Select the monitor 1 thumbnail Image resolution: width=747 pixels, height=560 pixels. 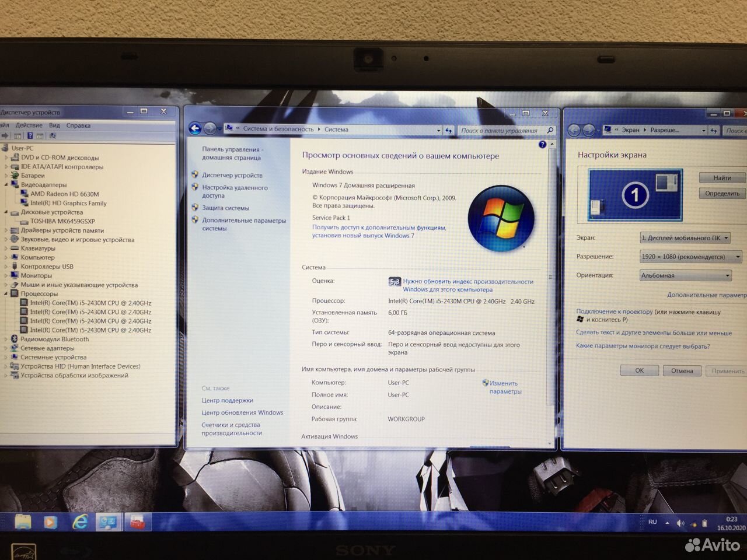coord(635,195)
